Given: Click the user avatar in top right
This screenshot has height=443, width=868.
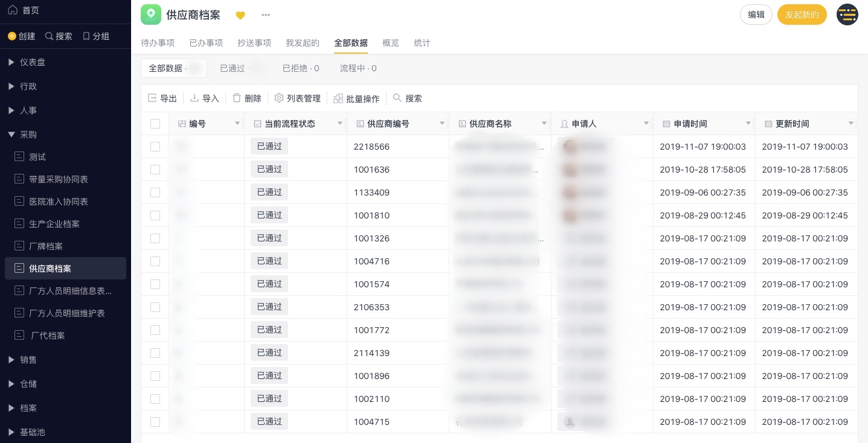Looking at the screenshot, I should pyautogui.click(x=847, y=14).
